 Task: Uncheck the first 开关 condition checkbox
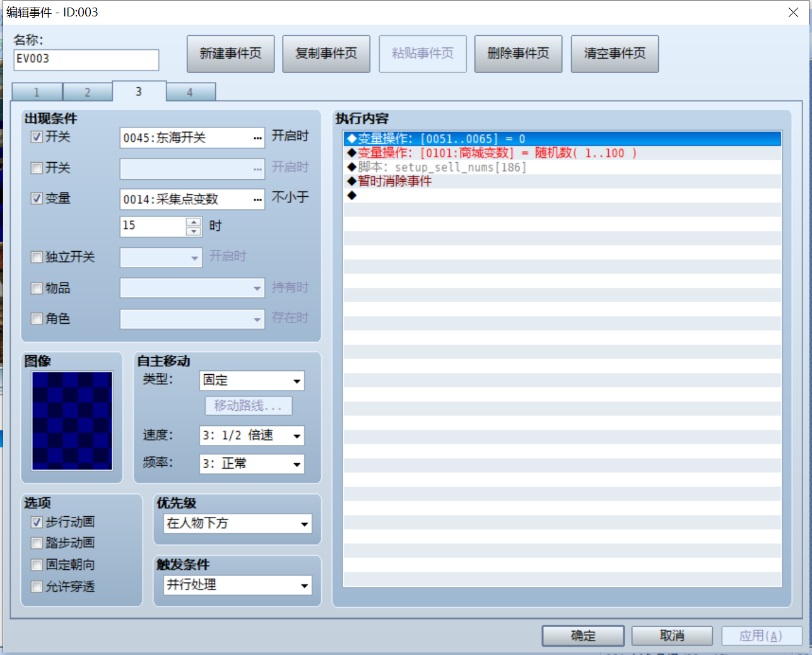(x=37, y=137)
